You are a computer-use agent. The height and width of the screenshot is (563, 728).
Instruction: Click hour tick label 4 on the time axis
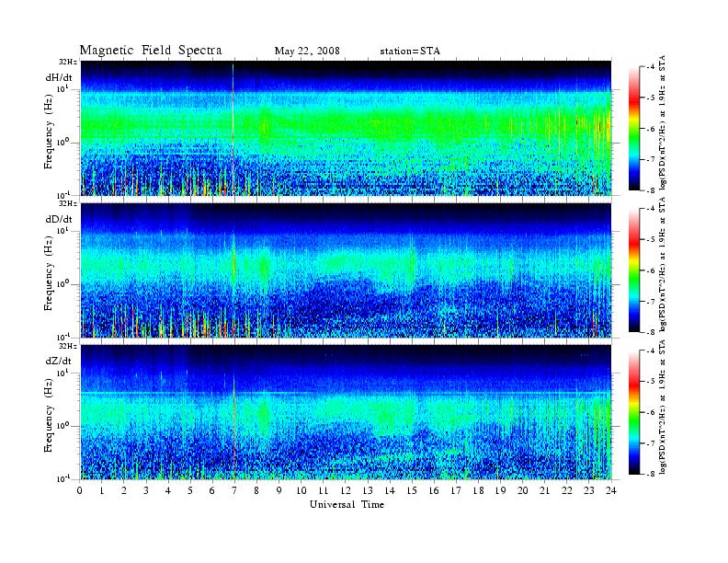click(x=168, y=490)
